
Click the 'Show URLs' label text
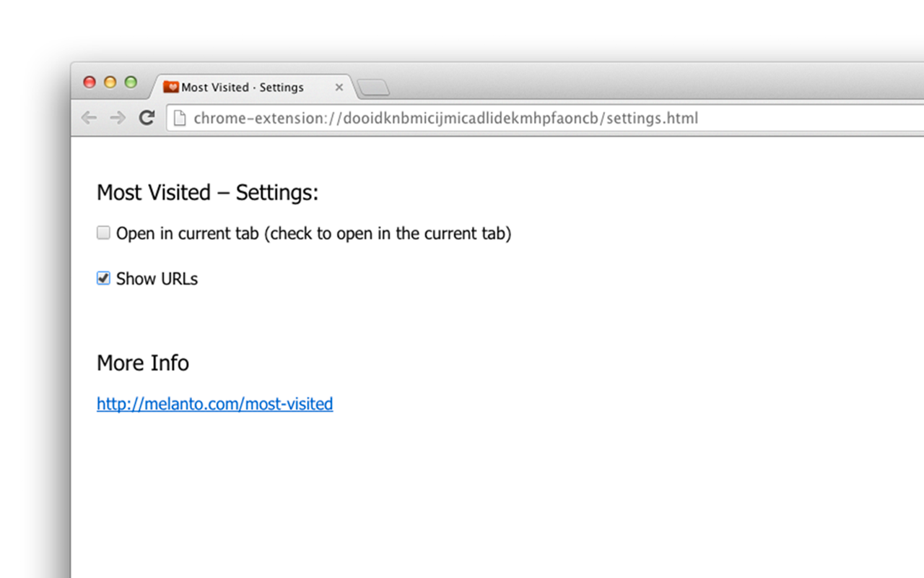click(x=157, y=279)
